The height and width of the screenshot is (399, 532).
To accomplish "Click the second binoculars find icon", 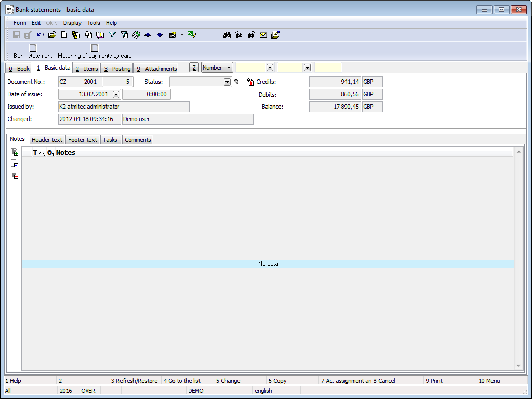I will (x=239, y=35).
